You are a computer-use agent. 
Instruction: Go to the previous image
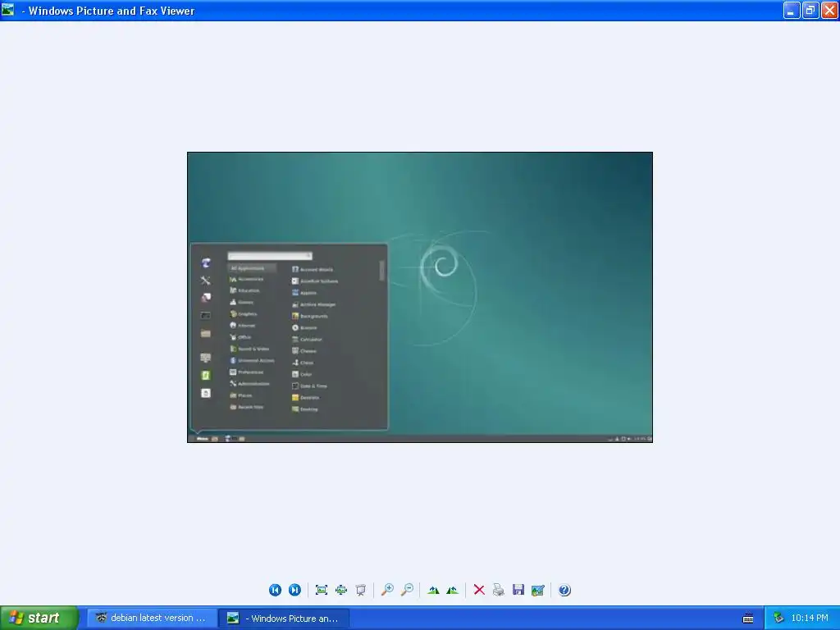[275, 590]
